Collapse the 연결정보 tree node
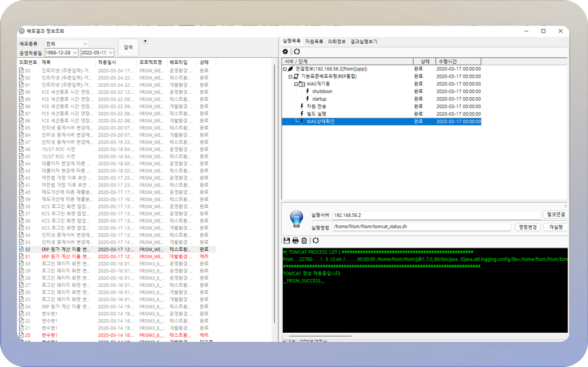 coord(285,69)
